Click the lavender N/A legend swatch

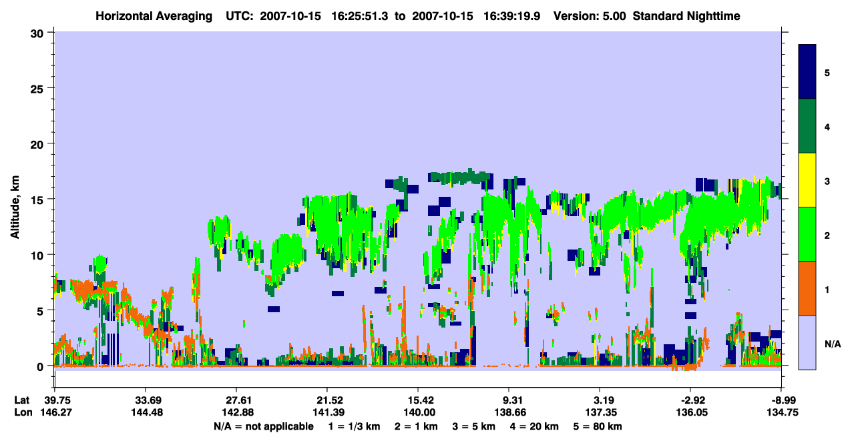(807, 342)
